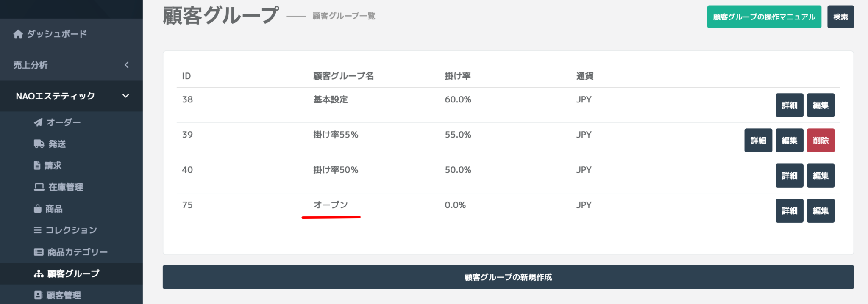The height and width of the screenshot is (304, 868).
Task: Click the paper plane order icon
Action: (38, 122)
